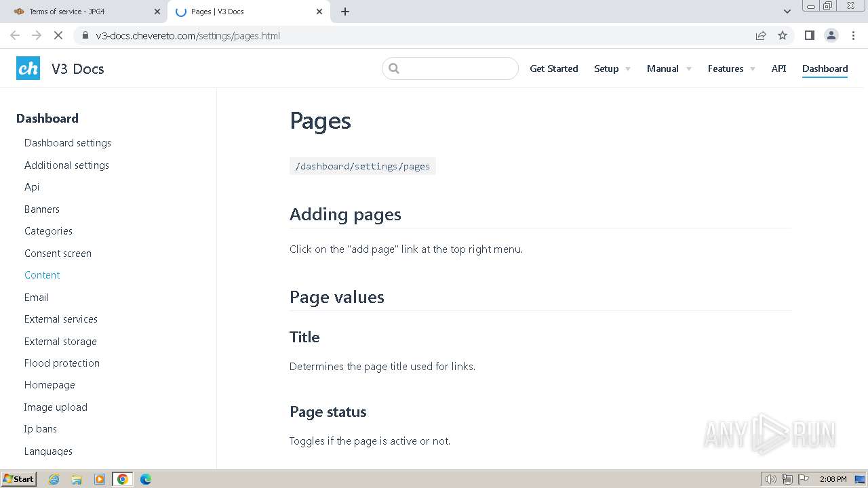
Task: Open the 'External storage' sidebar link
Action: point(60,342)
